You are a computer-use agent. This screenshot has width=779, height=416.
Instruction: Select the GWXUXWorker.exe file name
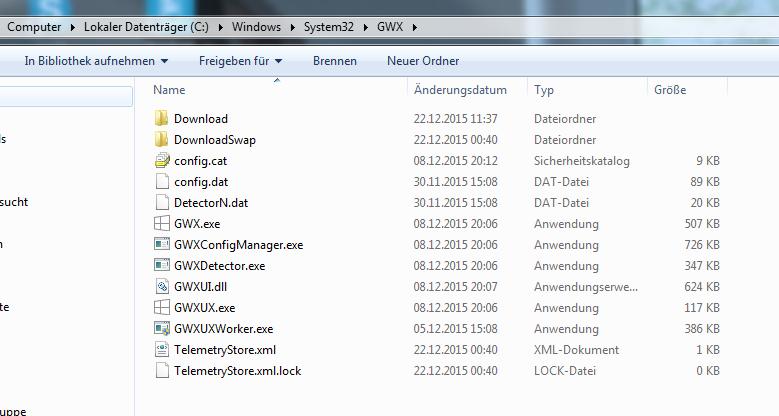click(224, 328)
